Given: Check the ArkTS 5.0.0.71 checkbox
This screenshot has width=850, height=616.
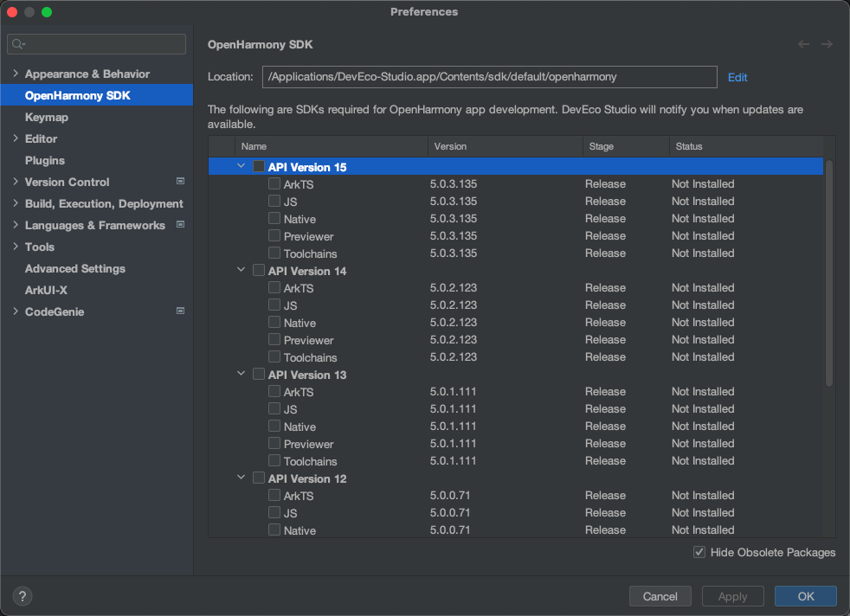Looking at the screenshot, I should click(274, 496).
